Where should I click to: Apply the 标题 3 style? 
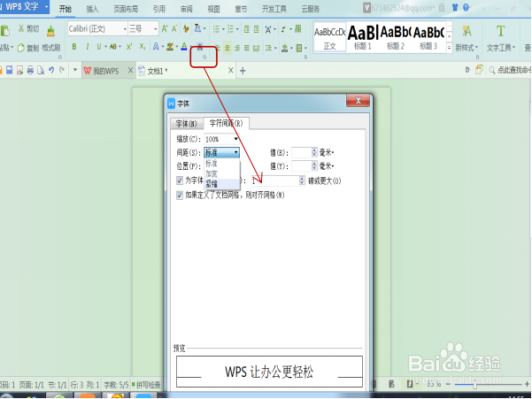click(428, 37)
